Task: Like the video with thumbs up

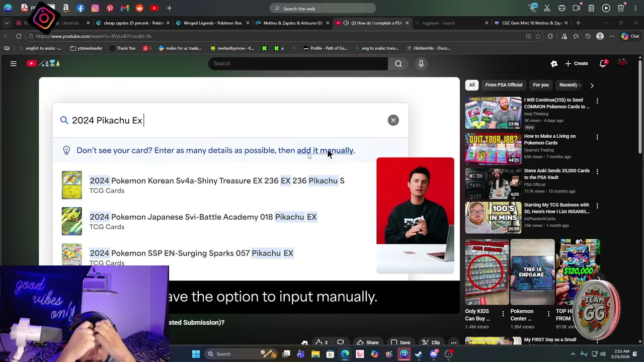Action: pos(321,342)
